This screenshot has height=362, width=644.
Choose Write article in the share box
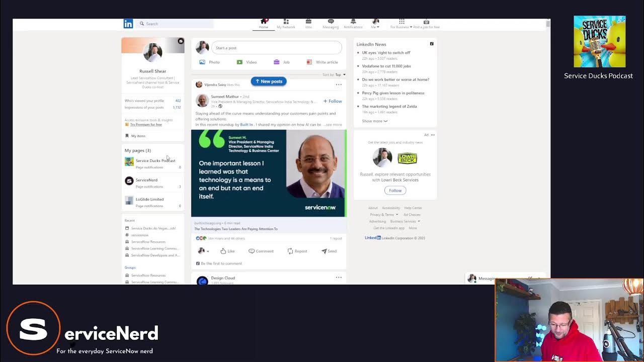tap(322, 62)
